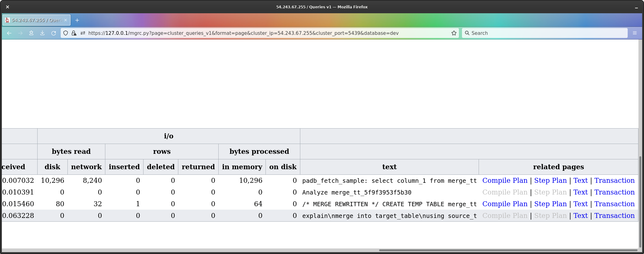644x254 pixels.
Task: Focus the Search input field
Action: [545, 33]
